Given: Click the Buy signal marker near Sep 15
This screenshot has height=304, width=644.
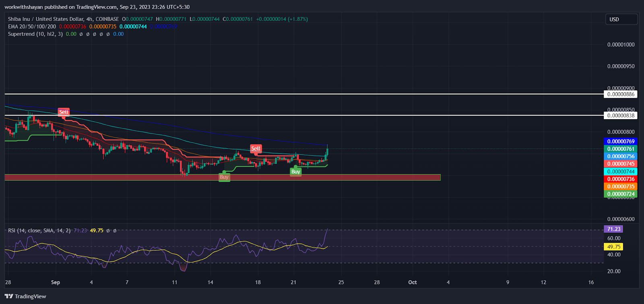Looking at the screenshot, I should (x=224, y=177).
